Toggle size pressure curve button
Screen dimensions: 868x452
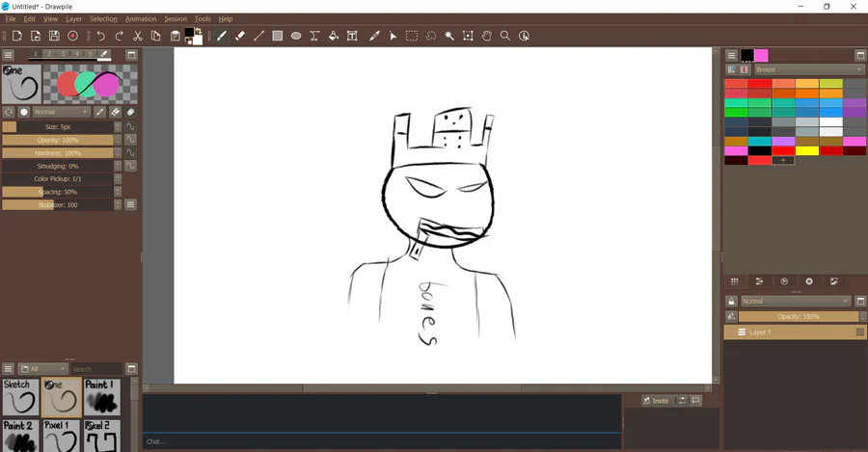(130, 126)
